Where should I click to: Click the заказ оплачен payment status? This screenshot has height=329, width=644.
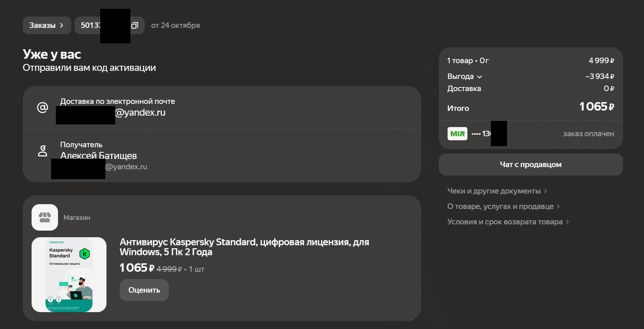coord(588,134)
